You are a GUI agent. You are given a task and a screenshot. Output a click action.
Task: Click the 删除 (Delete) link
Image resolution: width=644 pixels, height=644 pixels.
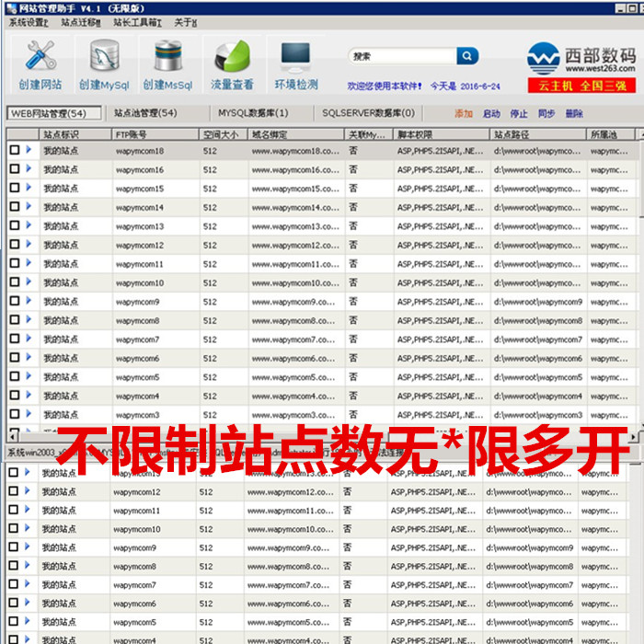click(574, 114)
